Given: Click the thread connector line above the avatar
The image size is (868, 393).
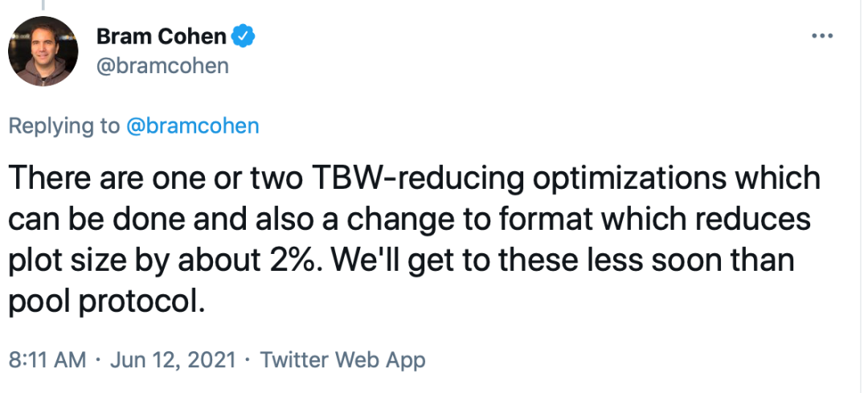Looking at the screenshot, I should [x=43, y=5].
